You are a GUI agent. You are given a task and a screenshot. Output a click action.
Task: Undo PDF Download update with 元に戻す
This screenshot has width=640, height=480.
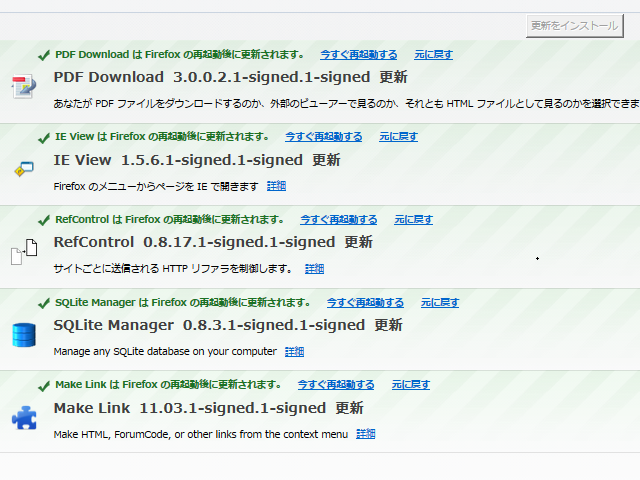tap(433, 55)
